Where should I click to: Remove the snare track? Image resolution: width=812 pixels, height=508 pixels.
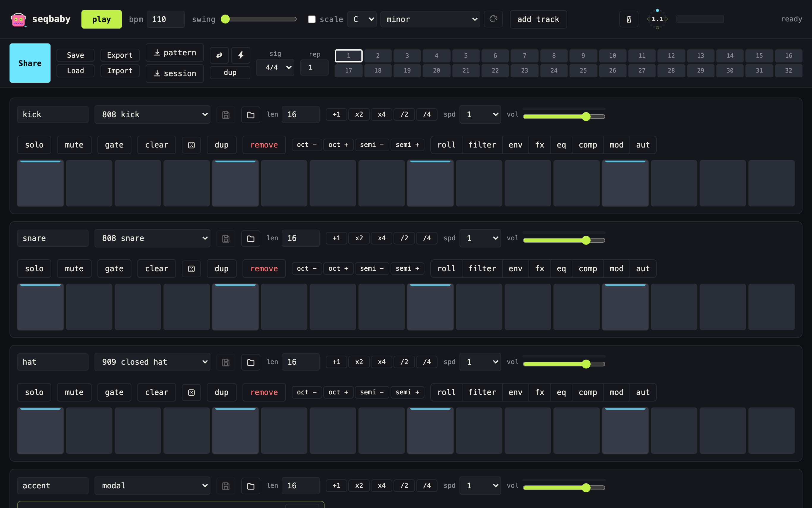264,269
